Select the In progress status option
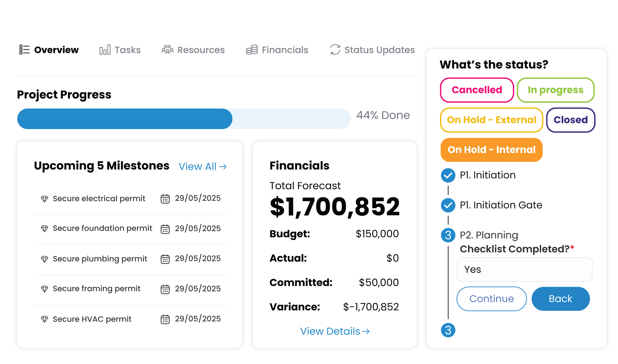The width and height of the screenshot is (618, 364). point(555,90)
